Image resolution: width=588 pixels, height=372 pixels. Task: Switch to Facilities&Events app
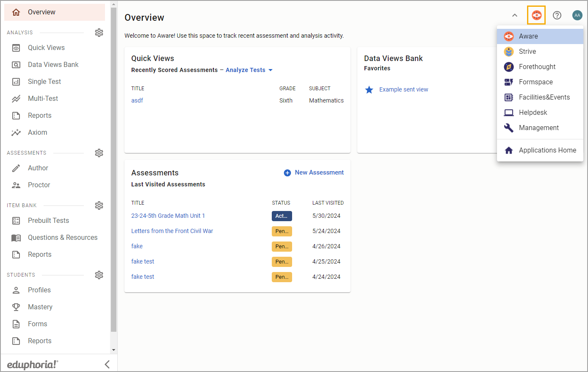(540, 97)
